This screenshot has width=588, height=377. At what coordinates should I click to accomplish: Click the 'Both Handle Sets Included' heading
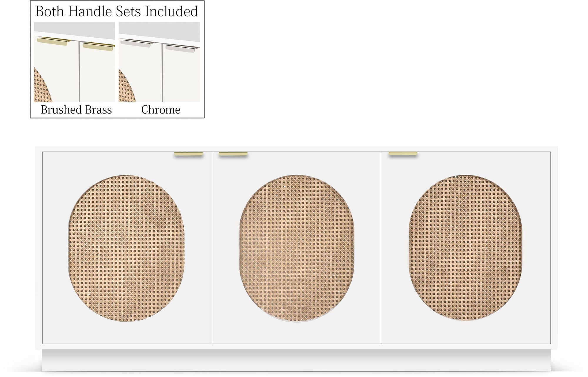click(x=117, y=12)
